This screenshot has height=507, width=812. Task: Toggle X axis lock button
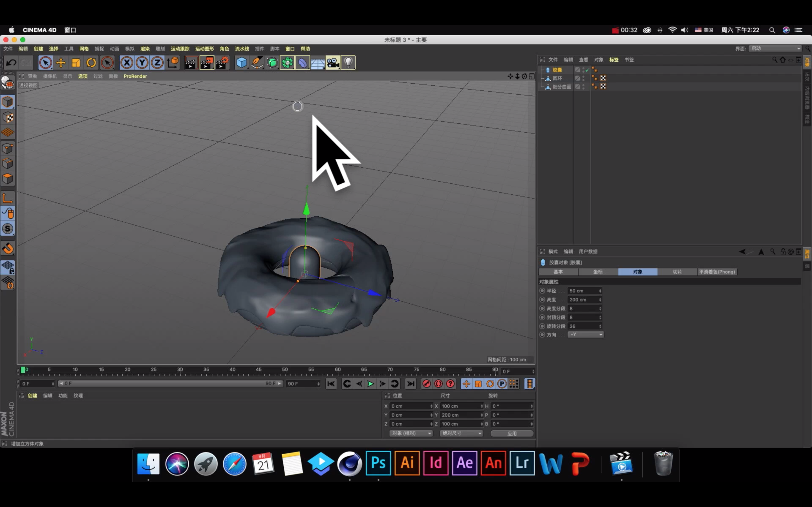coord(127,63)
